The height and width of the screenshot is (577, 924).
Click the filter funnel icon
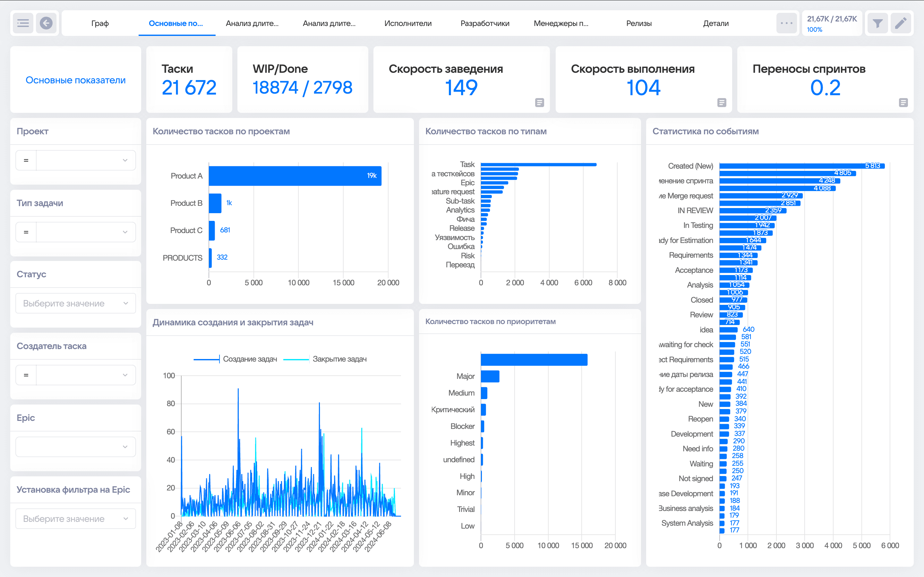(877, 23)
